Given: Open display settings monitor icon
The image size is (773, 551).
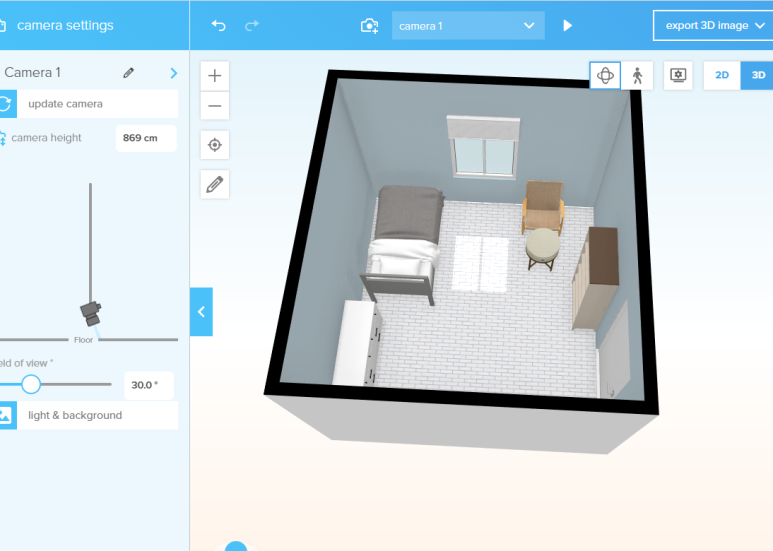Looking at the screenshot, I should (x=678, y=75).
